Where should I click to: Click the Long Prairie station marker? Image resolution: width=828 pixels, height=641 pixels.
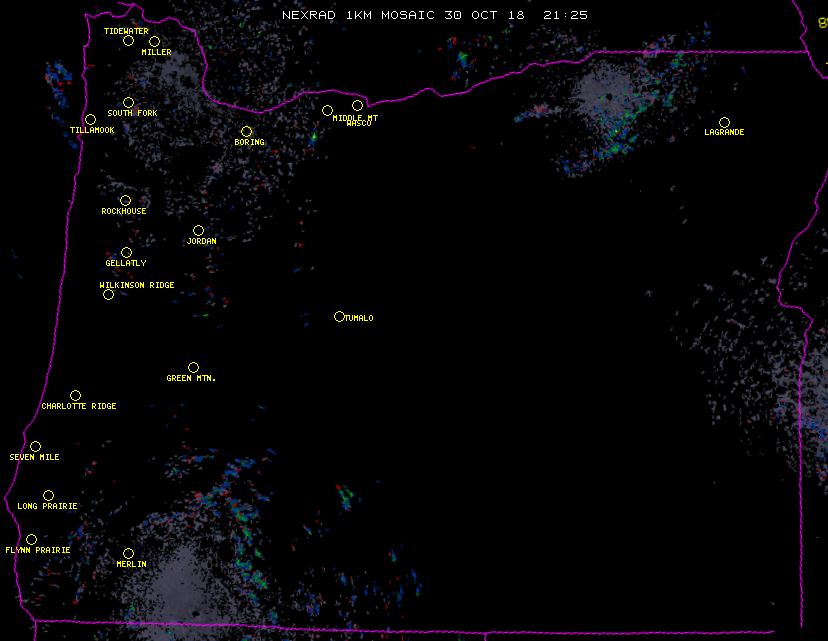point(48,495)
